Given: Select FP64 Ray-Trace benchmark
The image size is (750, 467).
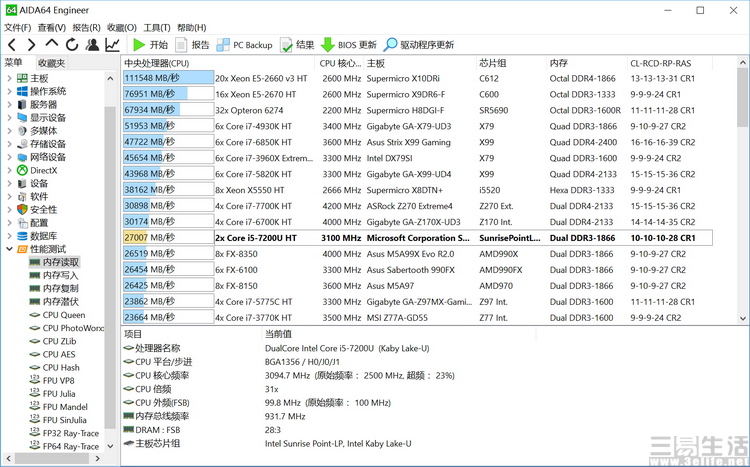Looking at the screenshot, I should [x=64, y=446].
